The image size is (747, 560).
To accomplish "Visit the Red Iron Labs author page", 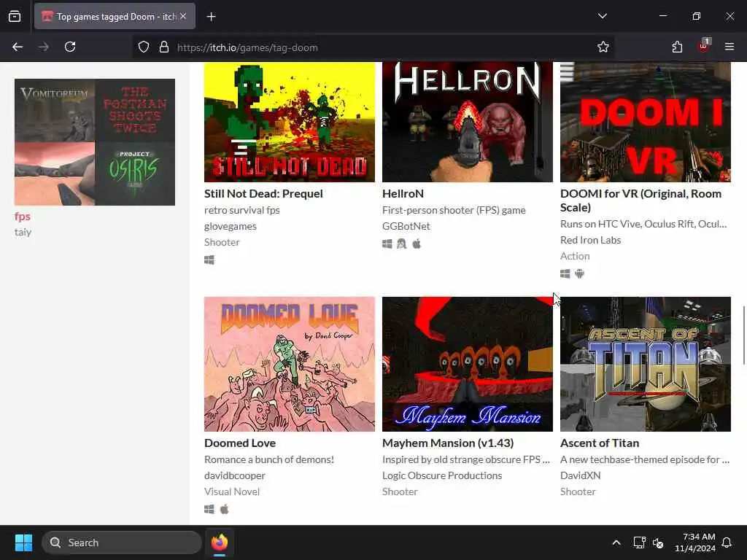I will [590, 240].
